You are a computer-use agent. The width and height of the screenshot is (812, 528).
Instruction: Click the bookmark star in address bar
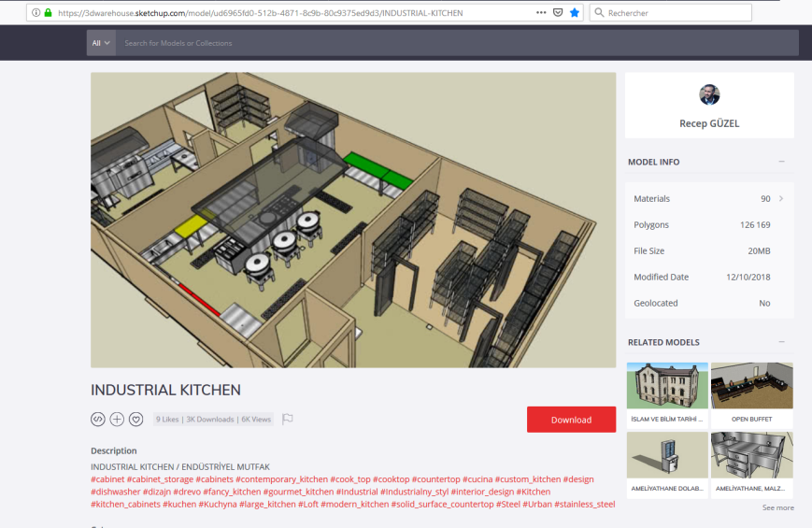click(574, 13)
